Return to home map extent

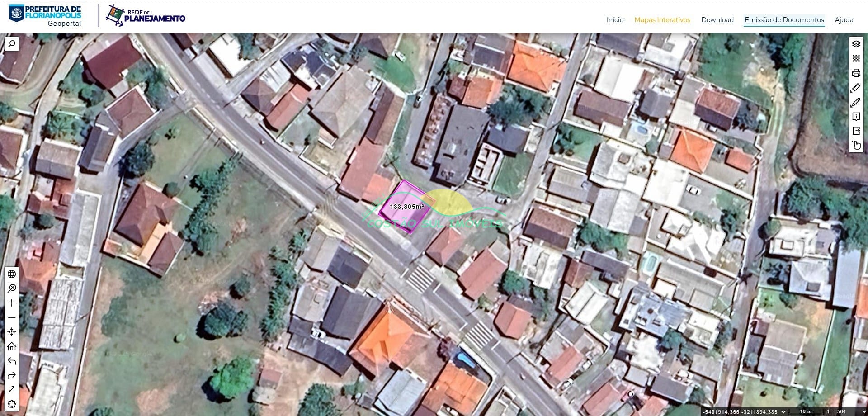coord(12,346)
